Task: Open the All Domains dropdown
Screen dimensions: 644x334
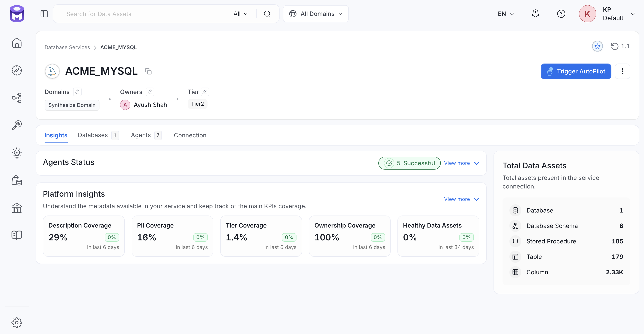Action: pos(316,14)
